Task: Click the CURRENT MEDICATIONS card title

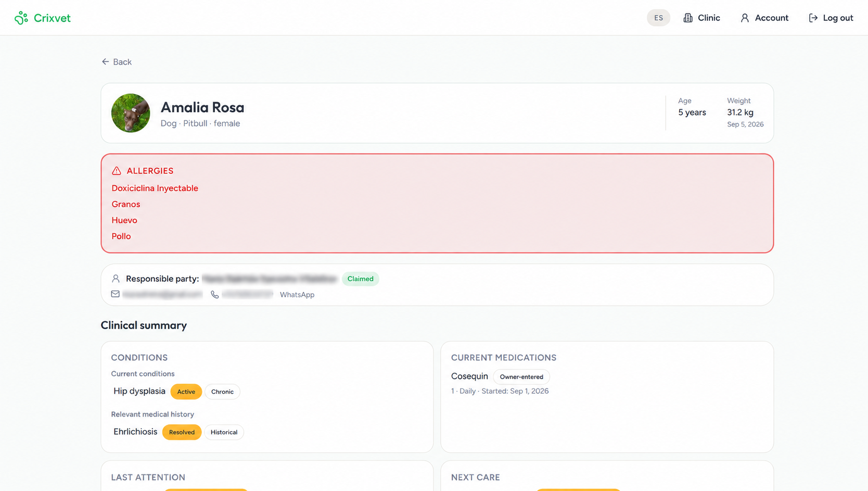Action: [x=504, y=358]
